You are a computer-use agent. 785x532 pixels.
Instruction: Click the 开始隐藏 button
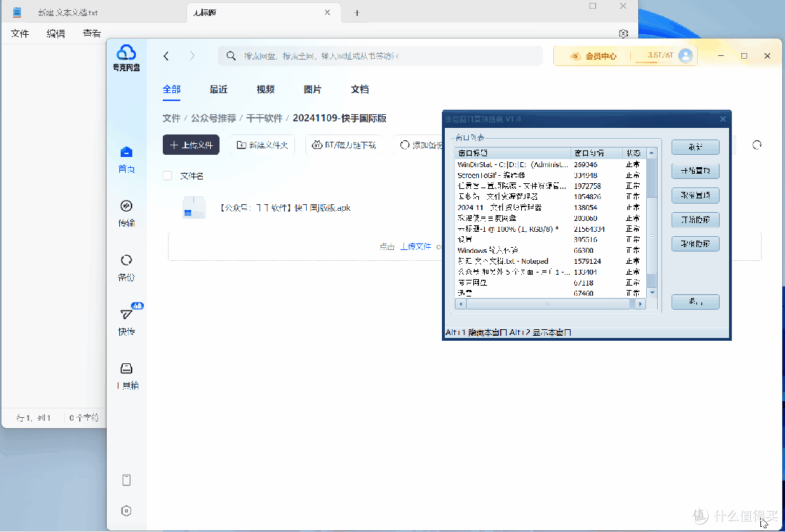click(696, 219)
